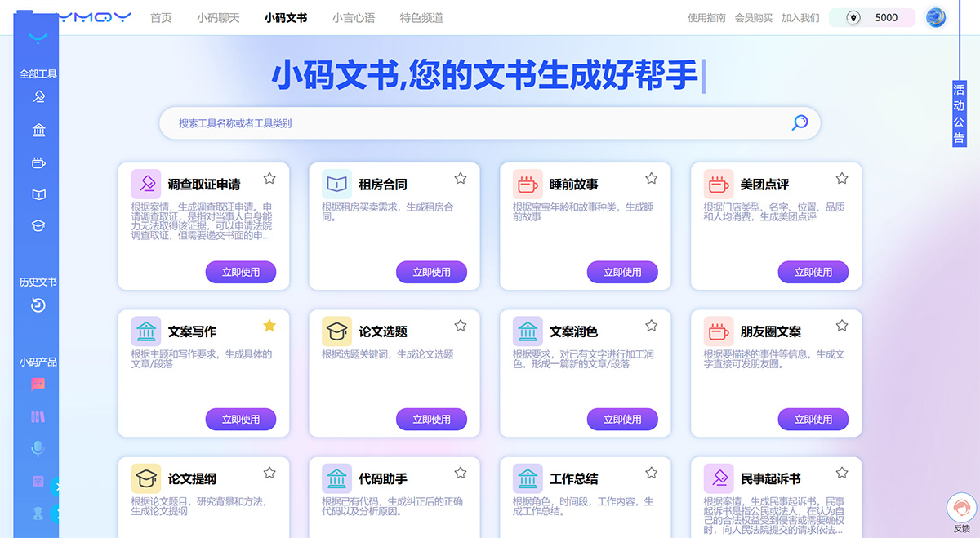Star the 民事起诉书 card
The width and height of the screenshot is (980, 538).
(842, 472)
